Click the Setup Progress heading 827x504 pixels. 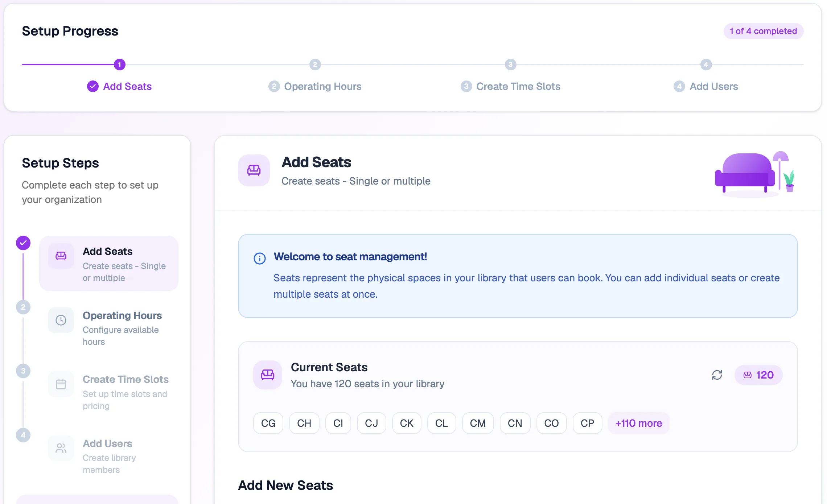[x=70, y=31]
